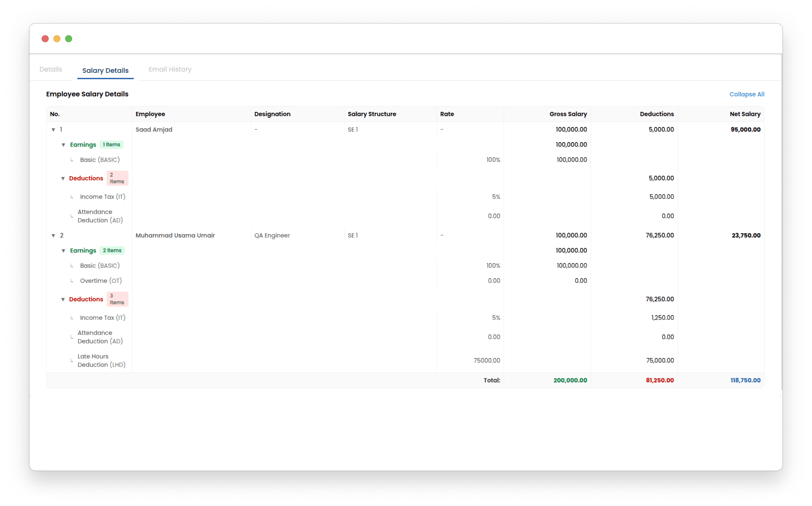This screenshot has width=812, height=506.
Task: Click the Collapse All link
Action: click(x=747, y=94)
